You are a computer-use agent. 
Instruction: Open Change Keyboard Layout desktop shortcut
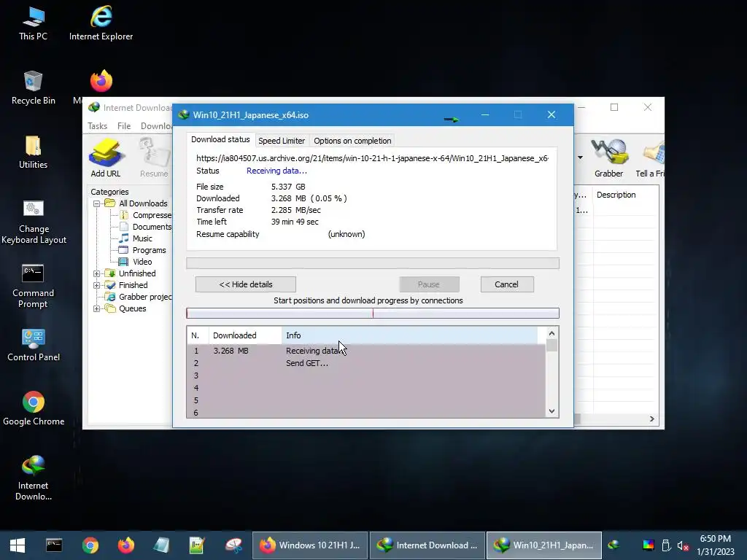click(34, 222)
